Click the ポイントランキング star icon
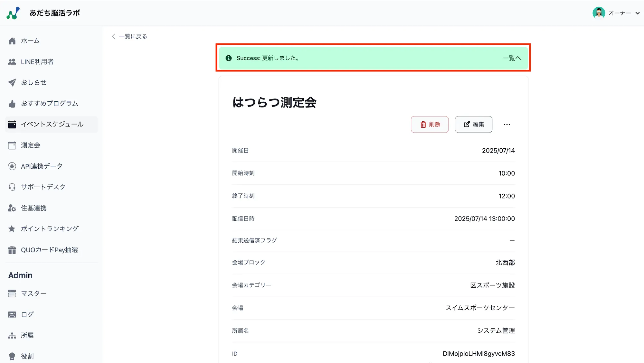 click(x=12, y=229)
